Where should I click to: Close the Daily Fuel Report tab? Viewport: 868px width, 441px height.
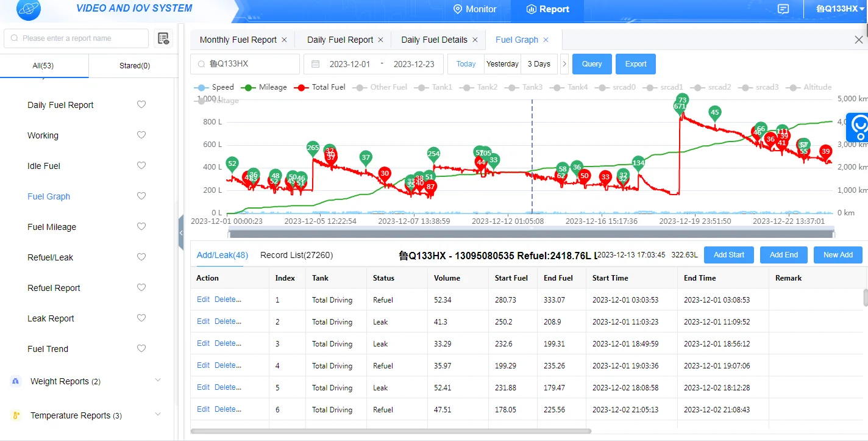[x=380, y=40]
